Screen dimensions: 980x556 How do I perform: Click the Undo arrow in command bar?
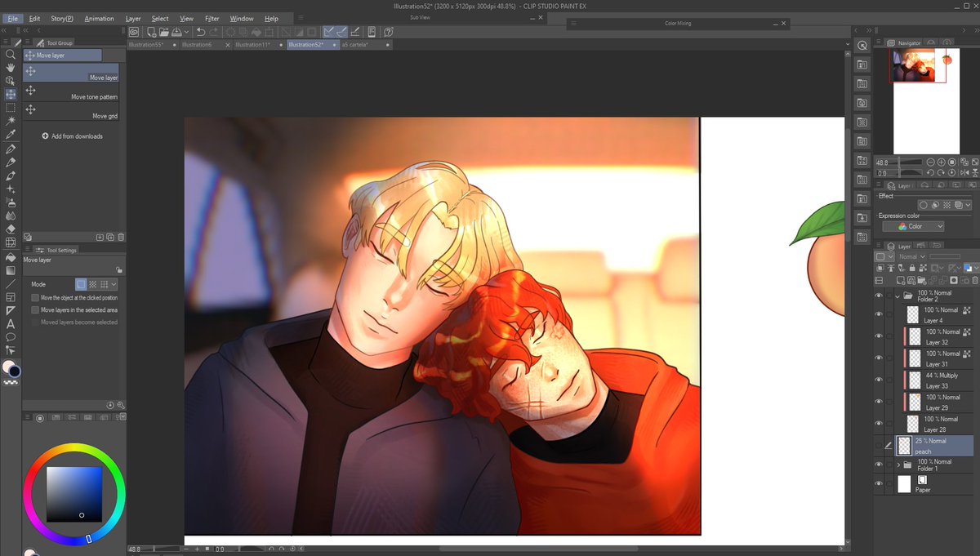tap(201, 32)
